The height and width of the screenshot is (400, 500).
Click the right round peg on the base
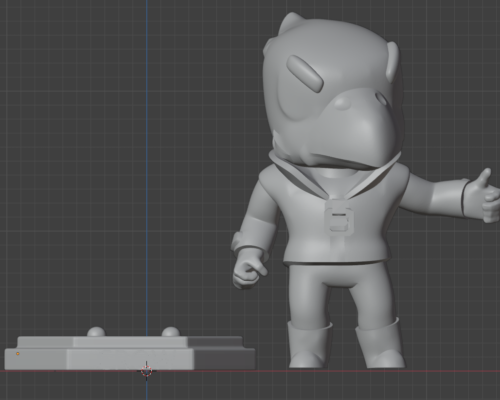171,332
